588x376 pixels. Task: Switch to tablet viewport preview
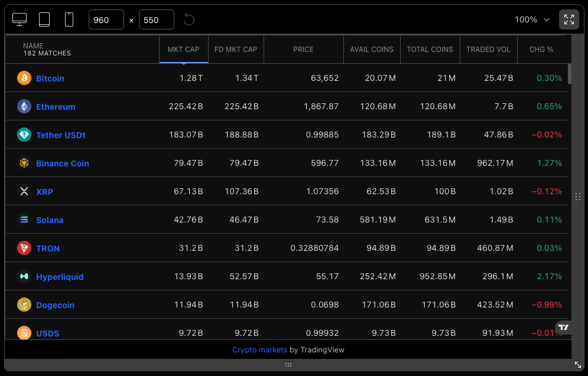pyautogui.click(x=44, y=19)
